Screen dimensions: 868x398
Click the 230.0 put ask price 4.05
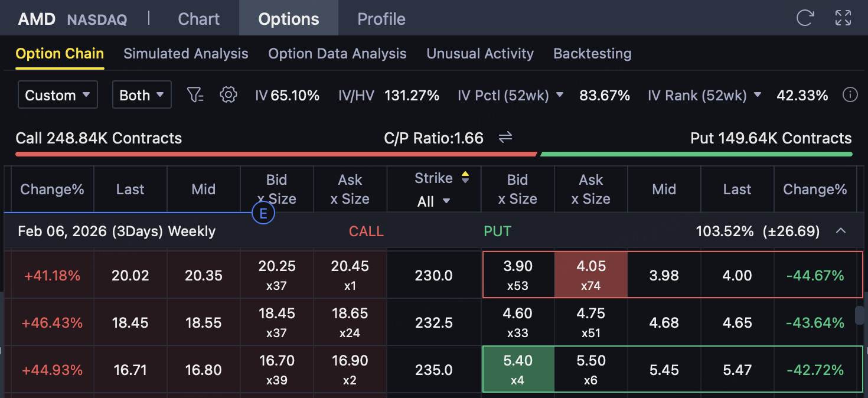pyautogui.click(x=590, y=275)
